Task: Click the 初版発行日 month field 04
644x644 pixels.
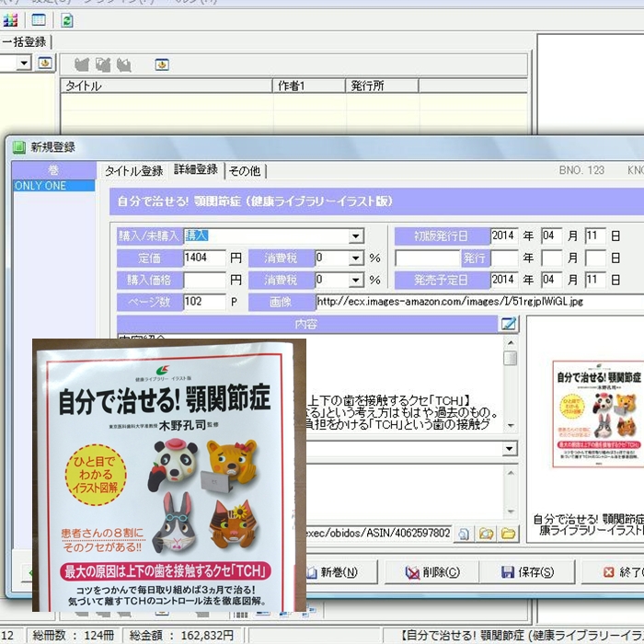Action: pyautogui.click(x=552, y=236)
